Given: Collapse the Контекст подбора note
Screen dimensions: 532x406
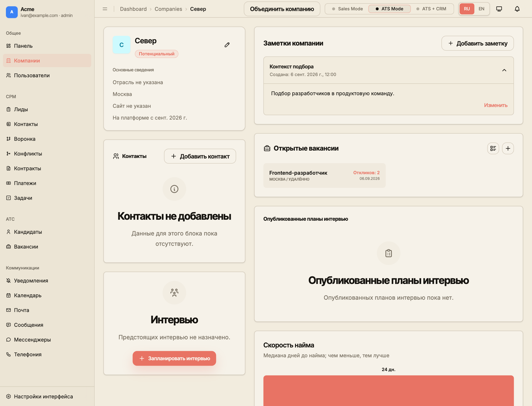Looking at the screenshot, I should [504, 70].
